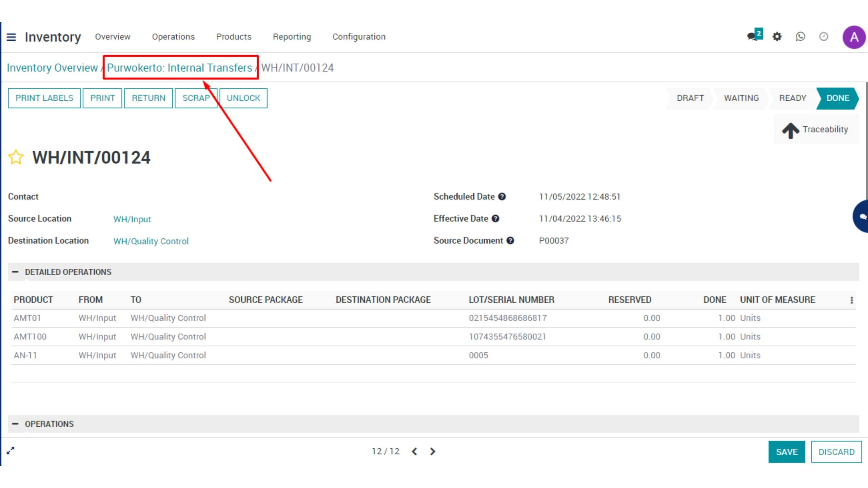Open user avatar menu A
868x488 pixels.
coord(854,37)
